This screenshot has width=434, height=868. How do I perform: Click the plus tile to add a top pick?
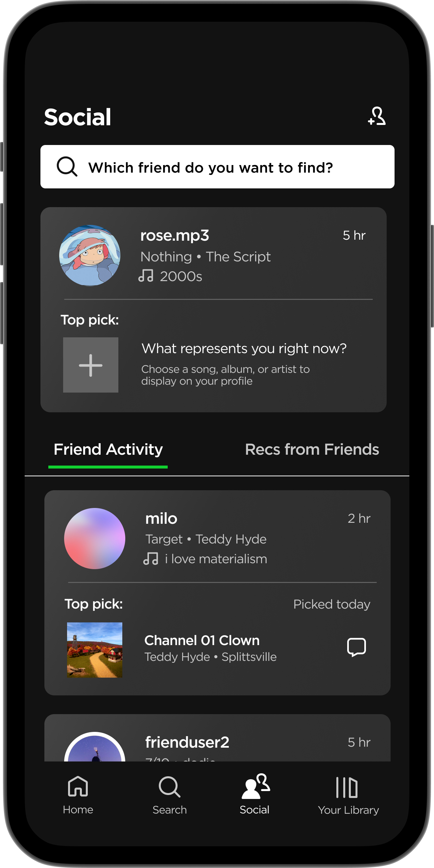pyautogui.click(x=91, y=365)
